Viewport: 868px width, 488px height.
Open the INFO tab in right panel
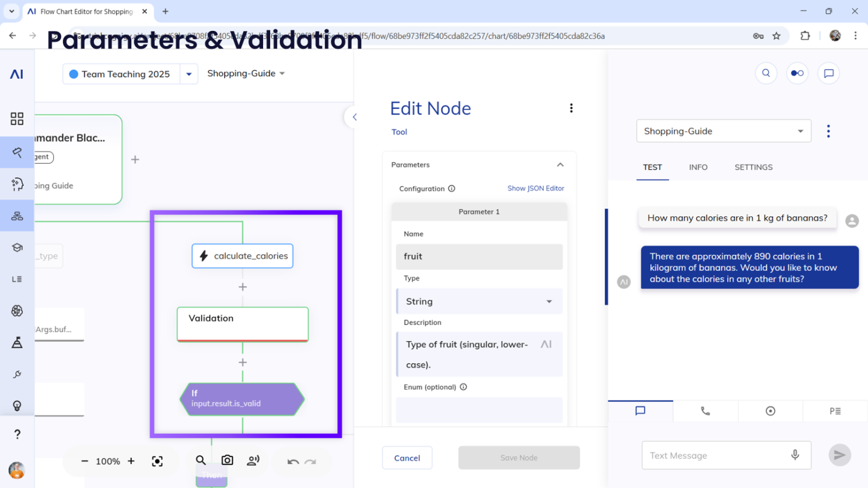coord(698,167)
